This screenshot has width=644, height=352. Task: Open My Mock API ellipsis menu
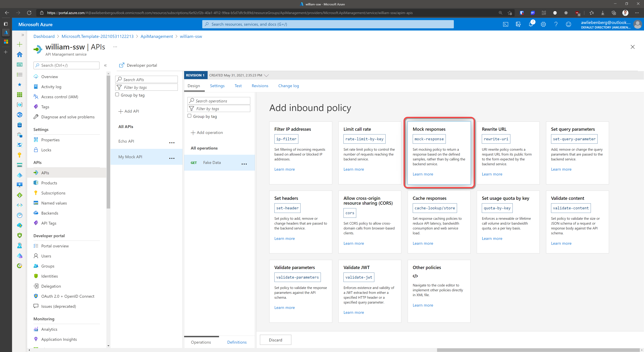click(x=172, y=158)
